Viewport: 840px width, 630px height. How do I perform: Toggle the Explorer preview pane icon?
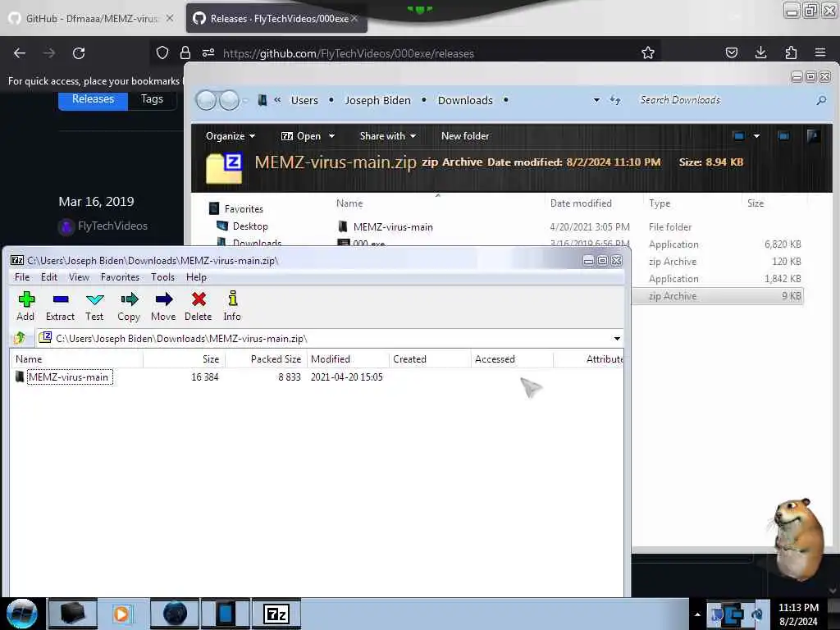783,136
